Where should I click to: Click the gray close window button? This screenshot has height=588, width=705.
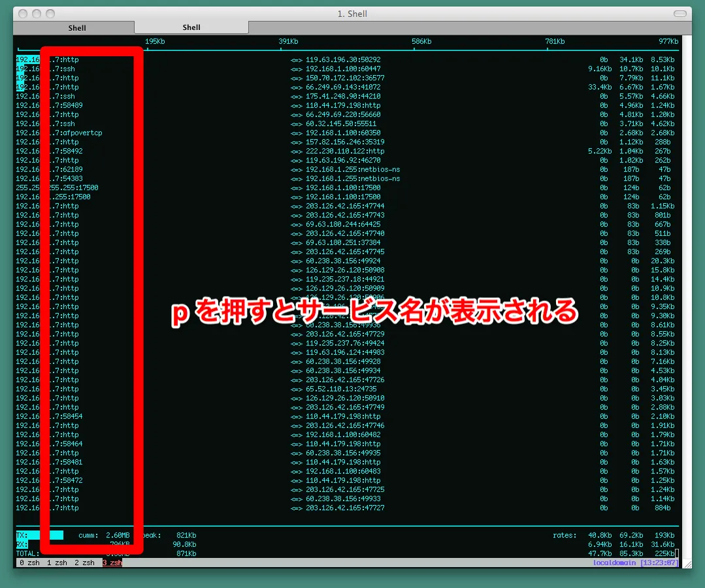coord(22,14)
